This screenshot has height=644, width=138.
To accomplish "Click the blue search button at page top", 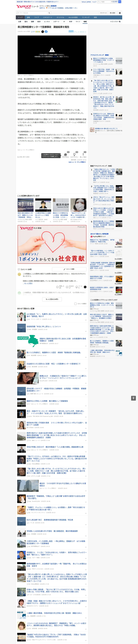I will pos(120,2).
